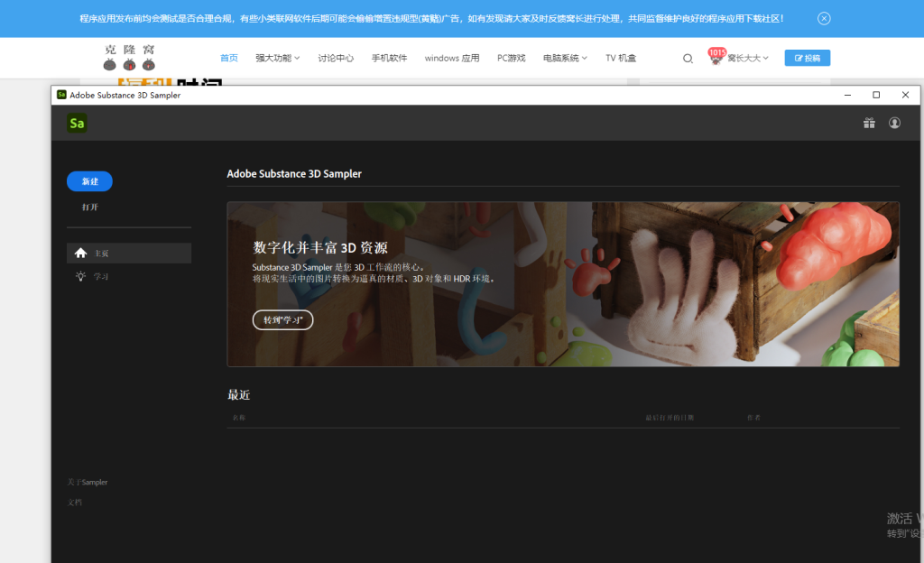Screen dimensions: 924x563
Task: Click the 3D resources banner image
Action: click(x=563, y=284)
